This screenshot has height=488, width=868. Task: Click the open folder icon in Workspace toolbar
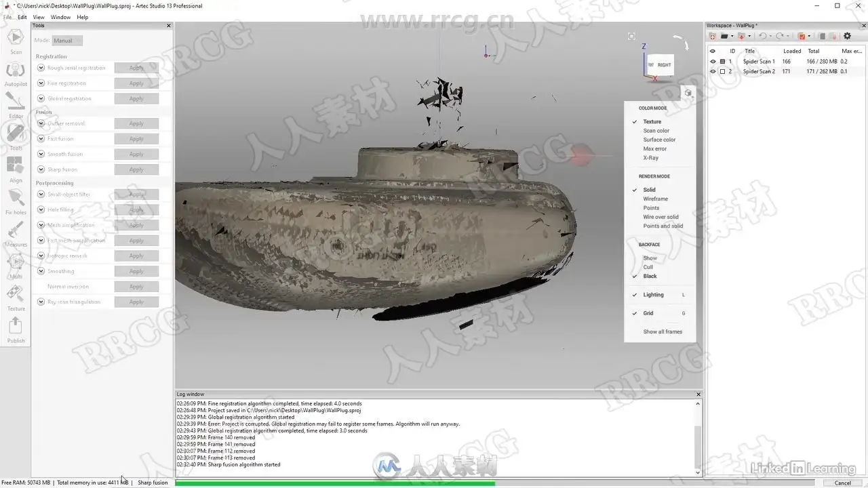(724, 36)
